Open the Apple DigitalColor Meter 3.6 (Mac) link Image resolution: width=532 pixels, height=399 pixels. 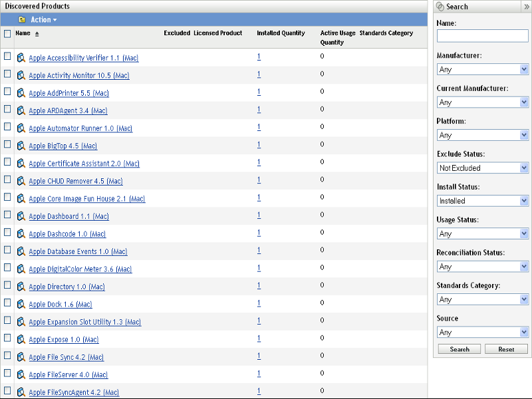(80, 269)
